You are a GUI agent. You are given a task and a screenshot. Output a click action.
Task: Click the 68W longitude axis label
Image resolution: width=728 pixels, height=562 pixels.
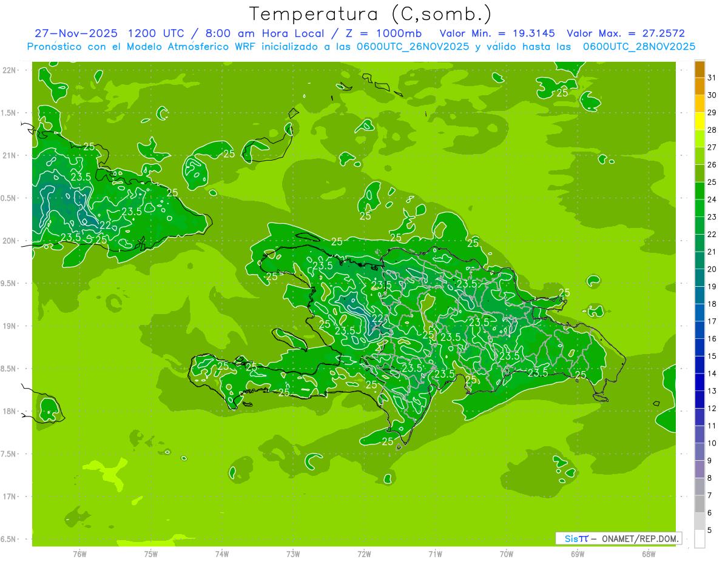[648, 554]
